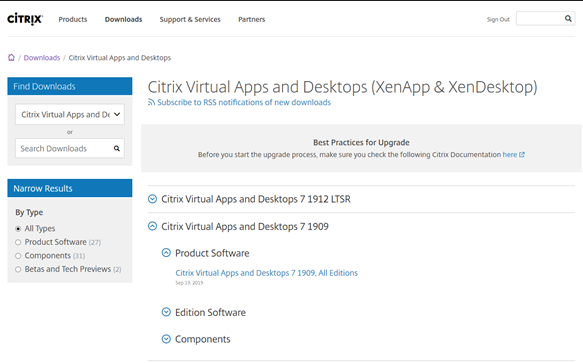
Task: Click the top search magnifier icon
Action: coord(568,18)
